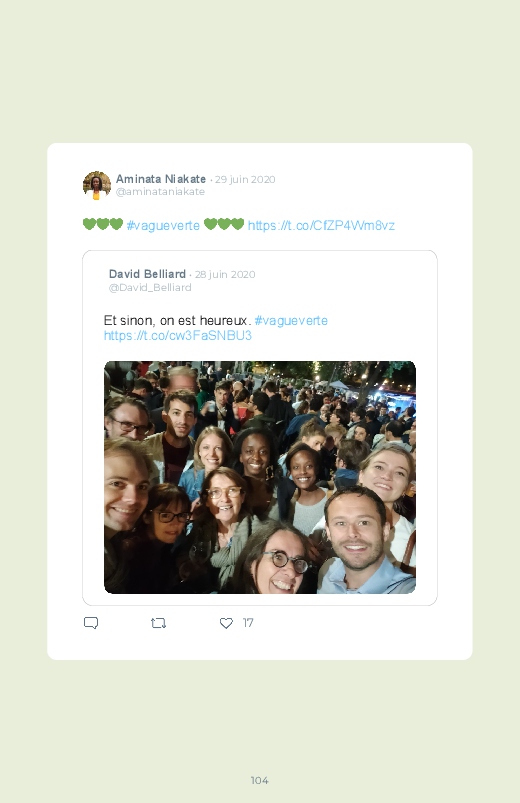Image resolution: width=520 pixels, height=803 pixels.
Task: Enlarge the crowd selfie photo
Action: pyautogui.click(x=260, y=477)
